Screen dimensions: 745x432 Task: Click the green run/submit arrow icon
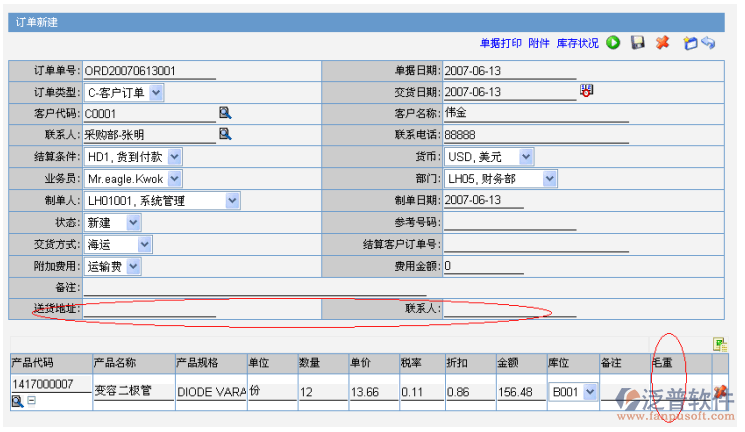tap(613, 43)
